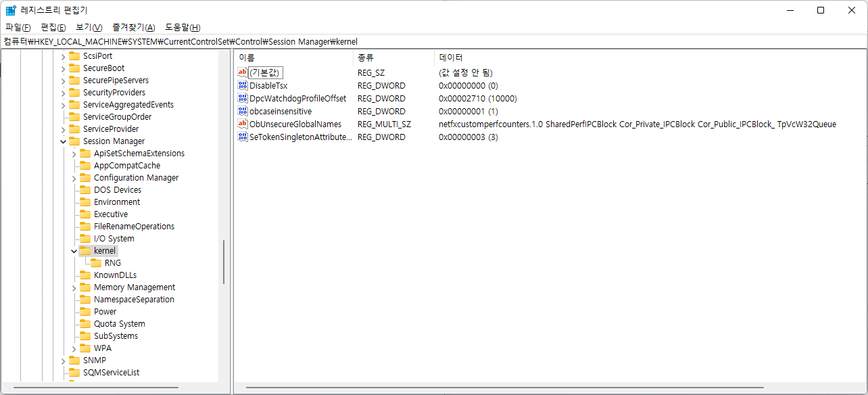Image resolution: width=868 pixels, height=395 pixels.
Task: Open the 즐겨찾기 menu
Action: (x=134, y=28)
